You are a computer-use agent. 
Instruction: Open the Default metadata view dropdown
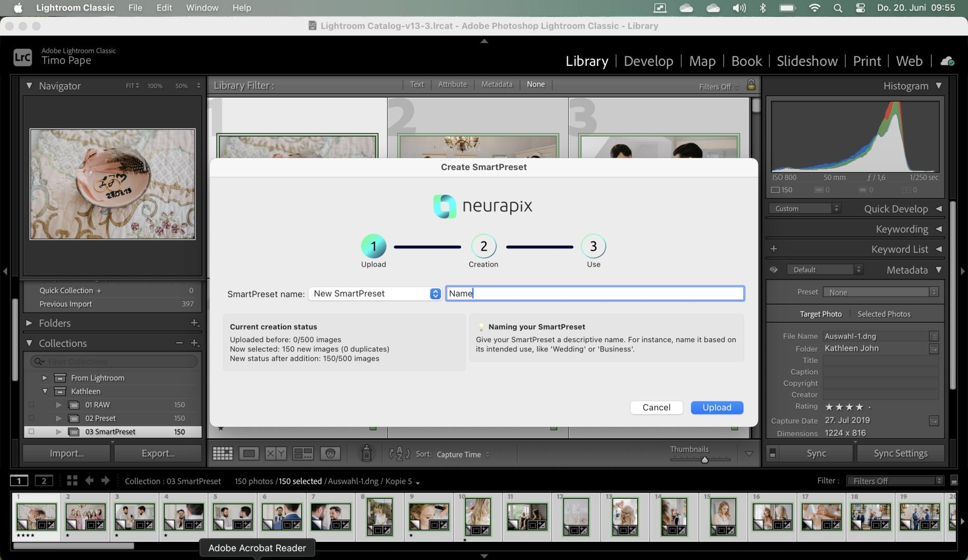tap(824, 270)
